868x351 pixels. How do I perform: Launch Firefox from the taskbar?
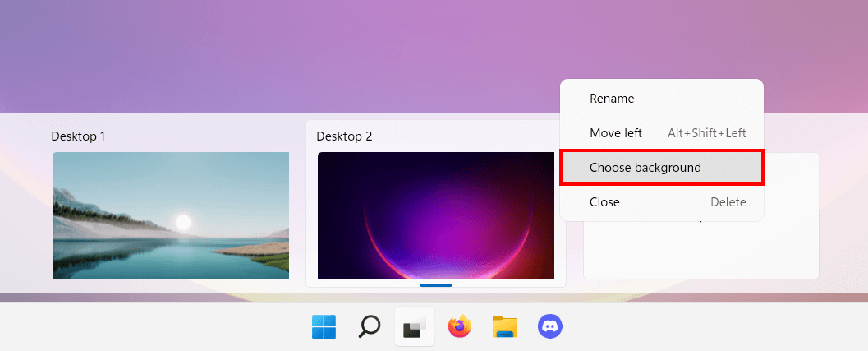[460, 327]
